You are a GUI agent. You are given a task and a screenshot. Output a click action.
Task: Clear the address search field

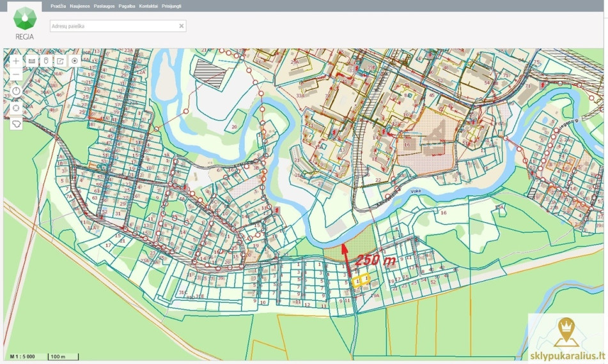181,26
